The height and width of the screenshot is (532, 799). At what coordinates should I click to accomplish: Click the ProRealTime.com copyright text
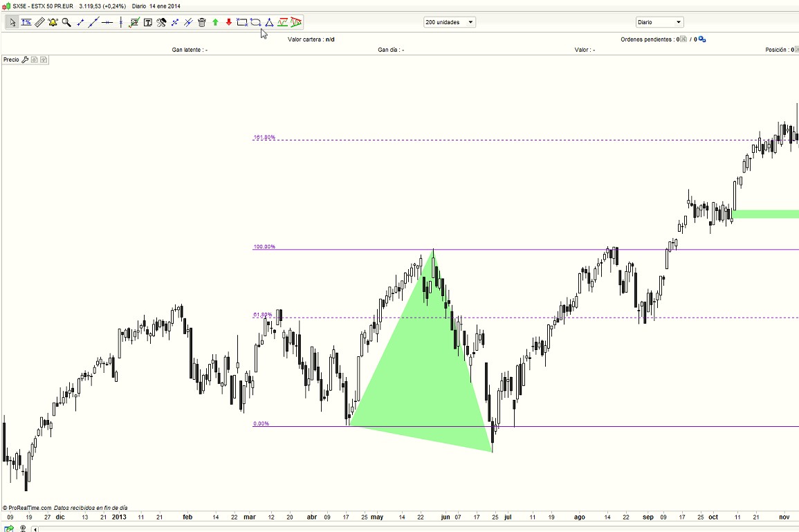tap(27, 508)
